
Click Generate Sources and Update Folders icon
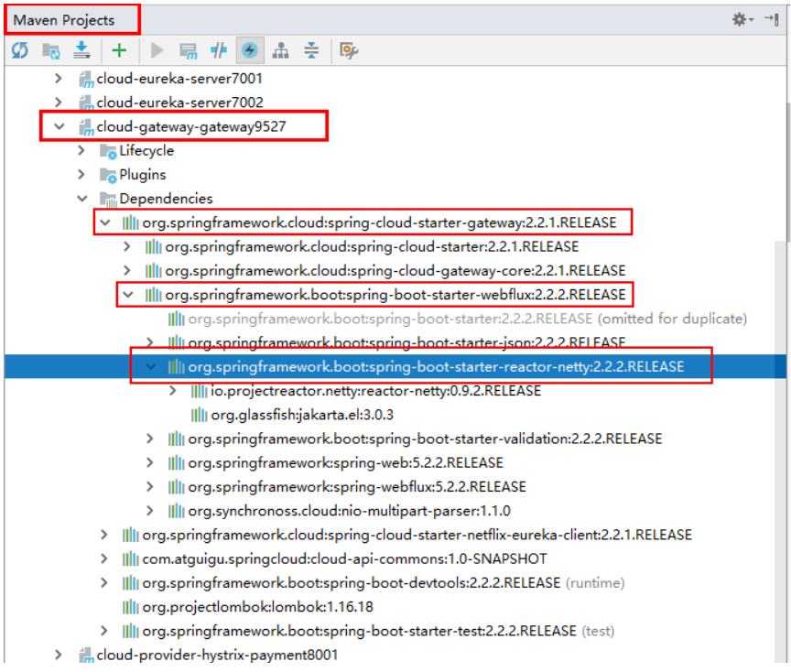click(x=51, y=50)
